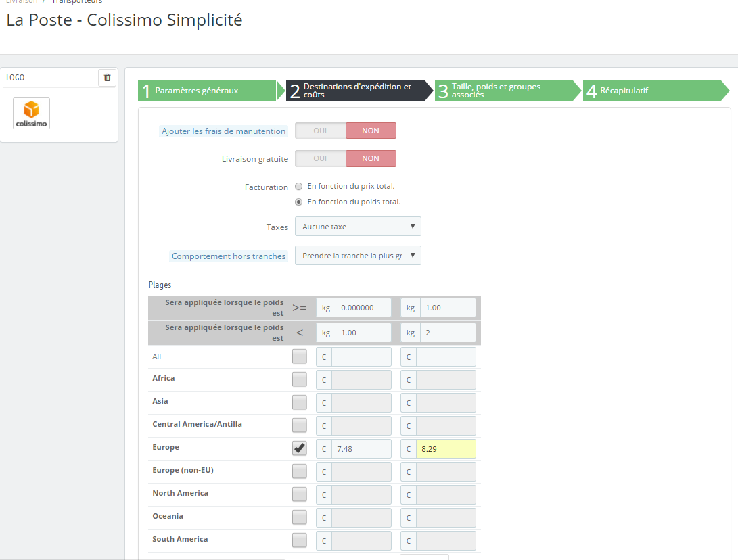Check the North America checkbox
738x560 pixels.
tap(300, 494)
